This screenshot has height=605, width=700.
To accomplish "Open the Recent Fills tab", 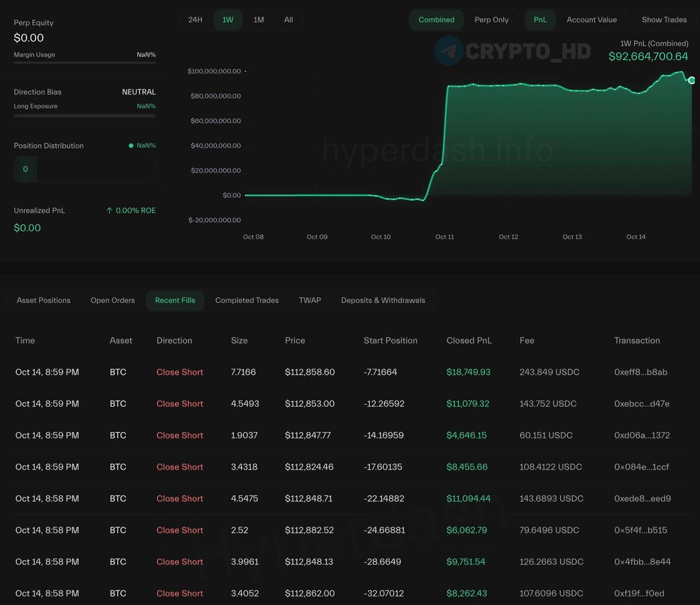I will pyautogui.click(x=175, y=300).
